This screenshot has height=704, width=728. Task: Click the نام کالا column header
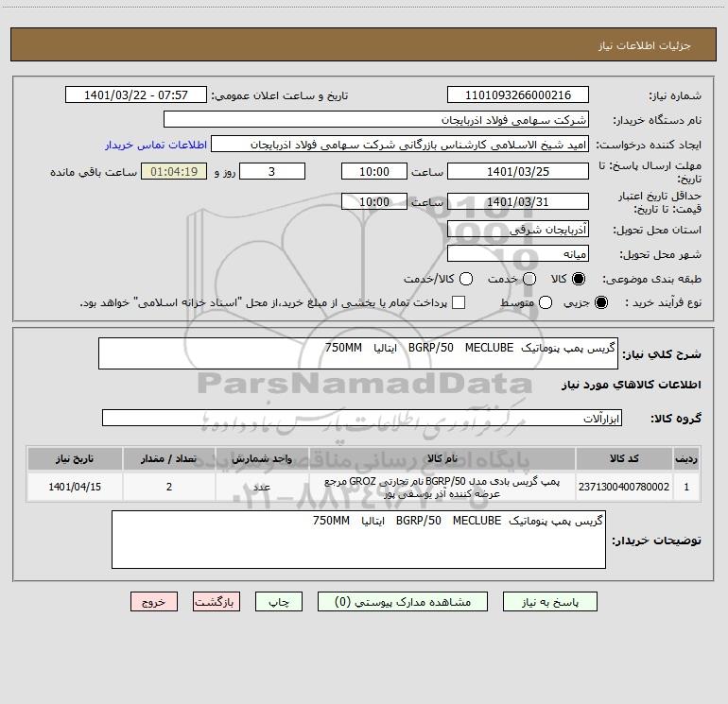pyautogui.click(x=442, y=459)
